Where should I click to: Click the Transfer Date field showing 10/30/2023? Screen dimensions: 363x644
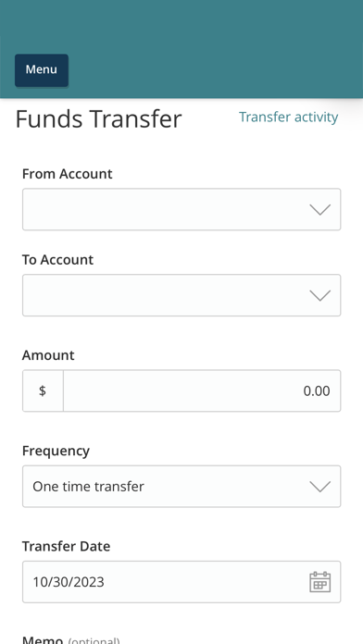[181, 582]
